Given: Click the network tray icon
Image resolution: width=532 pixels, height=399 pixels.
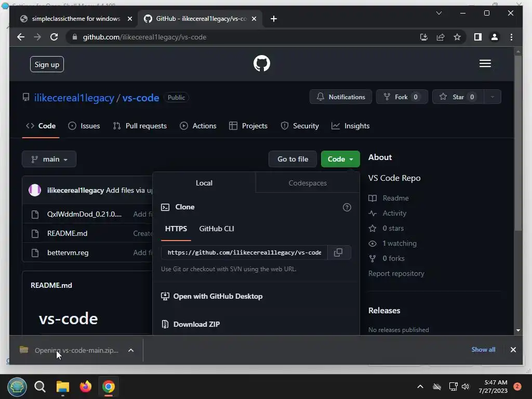Looking at the screenshot, I should [453, 387].
